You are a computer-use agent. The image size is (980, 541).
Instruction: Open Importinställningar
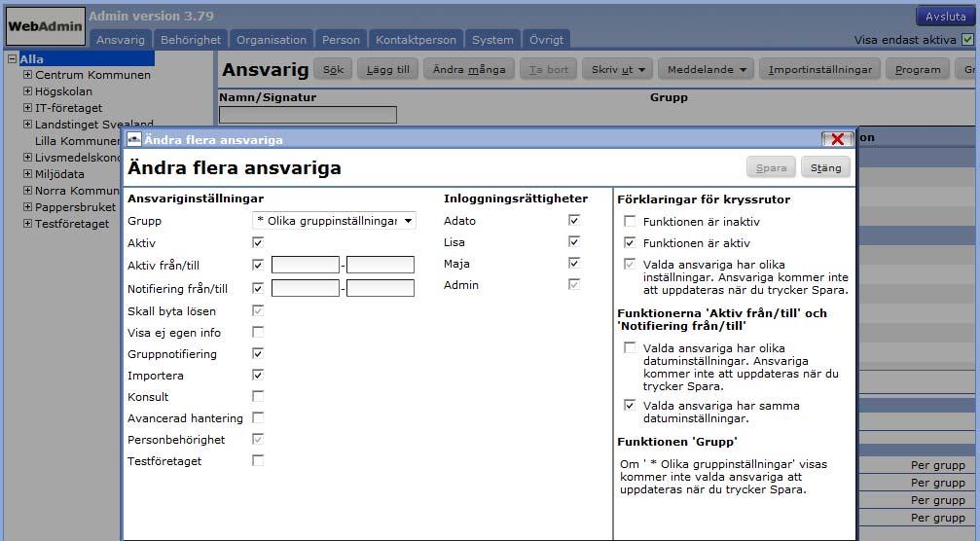tap(820, 69)
